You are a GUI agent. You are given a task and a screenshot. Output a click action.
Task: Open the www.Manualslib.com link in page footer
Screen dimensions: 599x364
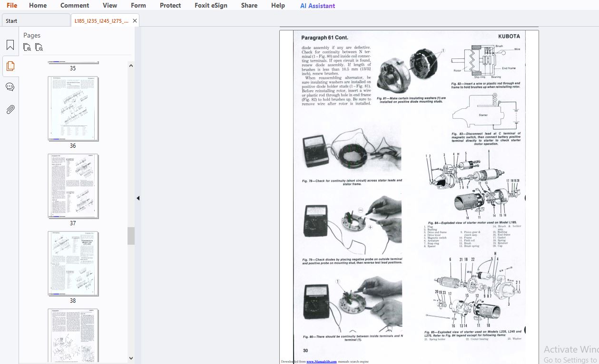[321, 362]
